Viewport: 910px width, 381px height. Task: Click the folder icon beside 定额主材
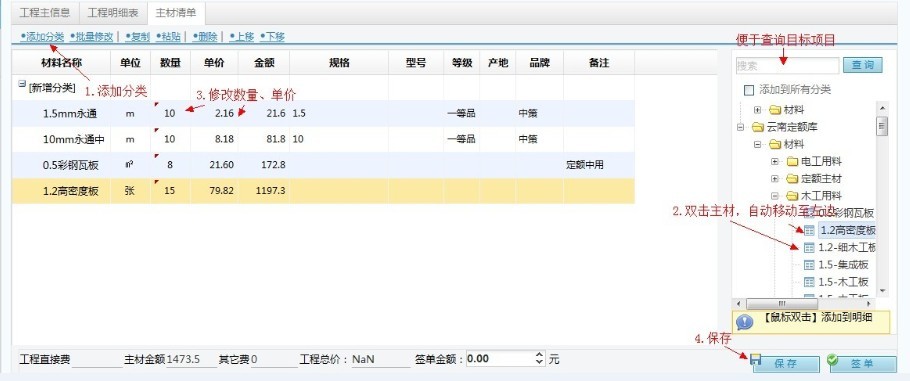click(x=792, y=178)
